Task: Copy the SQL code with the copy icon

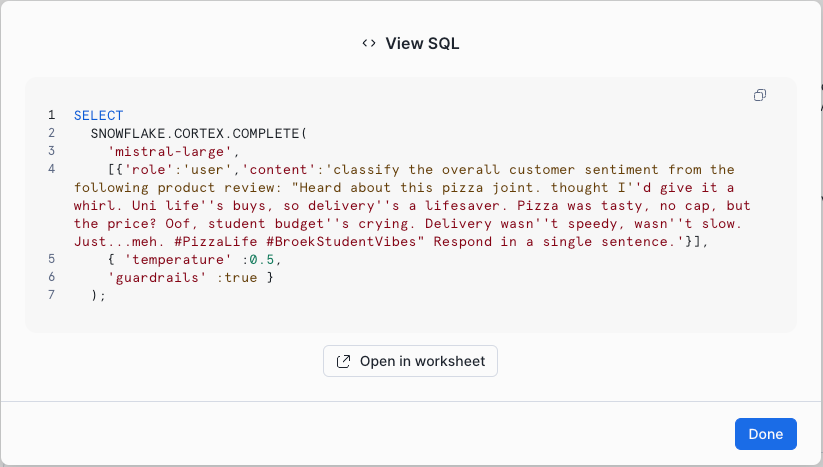Action: tap(760, 95)
